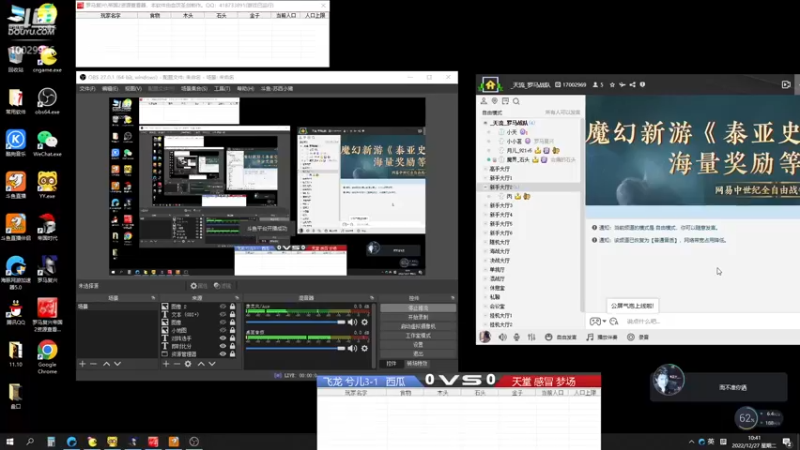Screen dimensions: 800x450
Task: Expand 海战大厅 channel in YY tree
Action: pyautogui.click(x=485, y=252)
